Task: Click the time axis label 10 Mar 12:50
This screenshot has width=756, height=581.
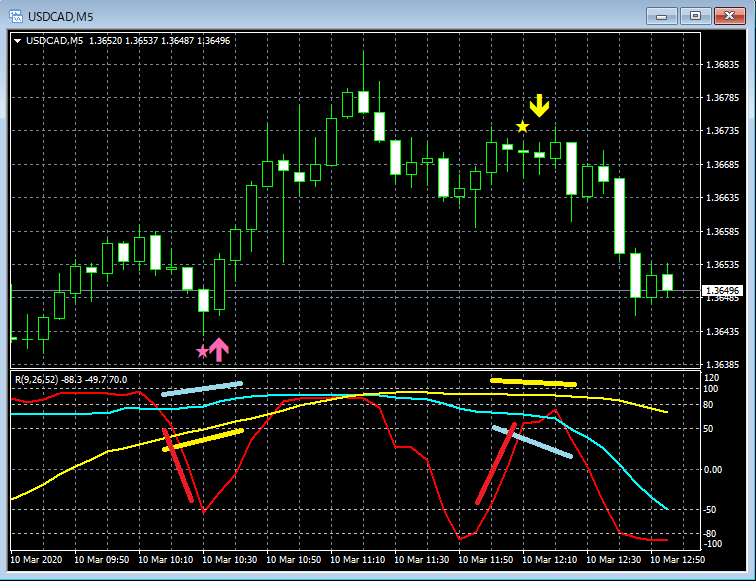Action: click(x=677, y=560)
